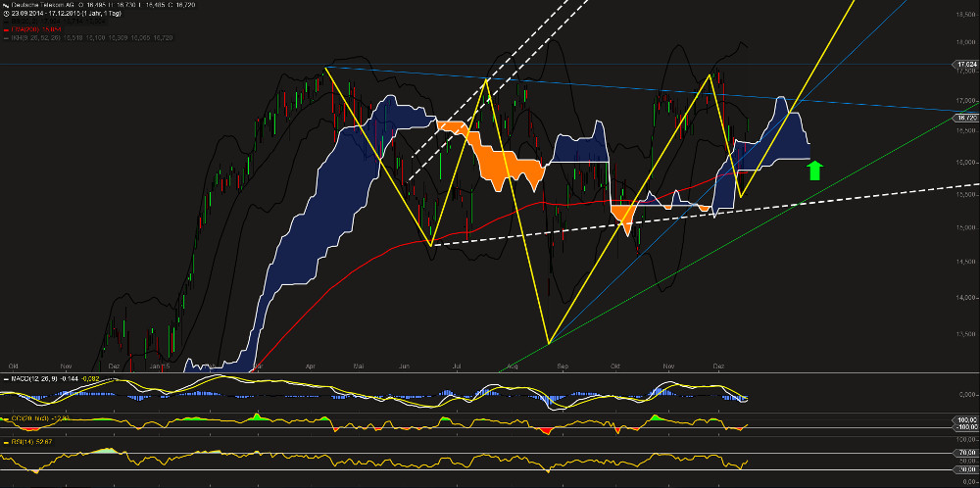The image size is (980, 488).
Task: Click the 0,000 MACD zero level label
Action: click(969, 395)
